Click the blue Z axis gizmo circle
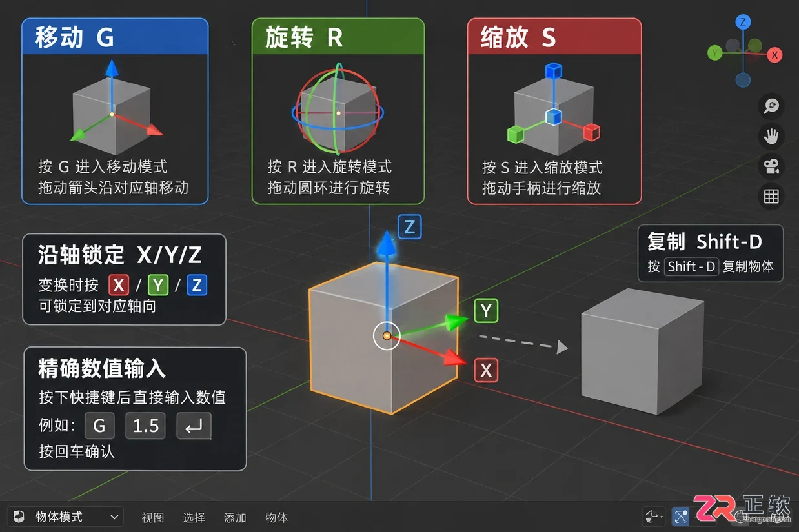The height and width of the screenshot is (532, 799). tap(743, 23)
